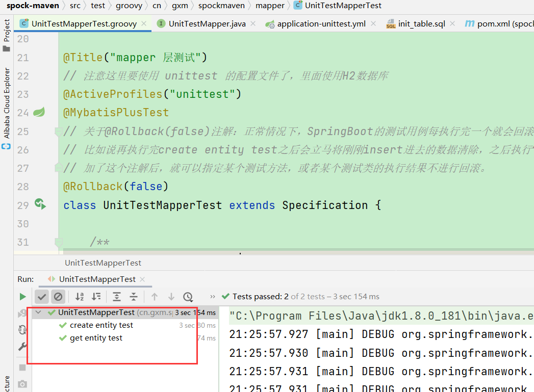Click Tests passed status text
Screen dimensions: 534x392
coord(306,297)
